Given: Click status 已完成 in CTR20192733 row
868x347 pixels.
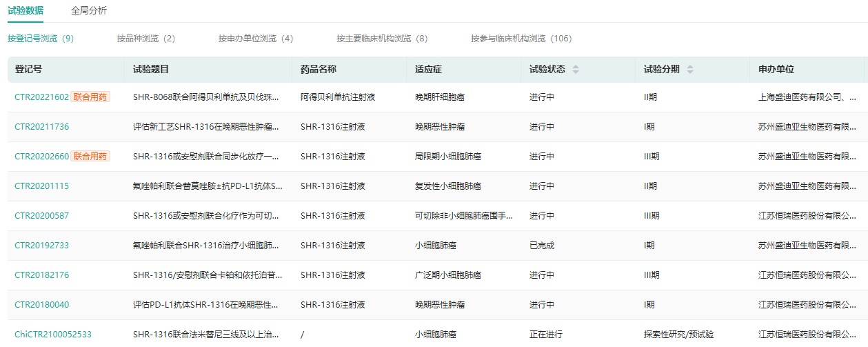Looking at the screenshot, I should (x=542, y=246).
